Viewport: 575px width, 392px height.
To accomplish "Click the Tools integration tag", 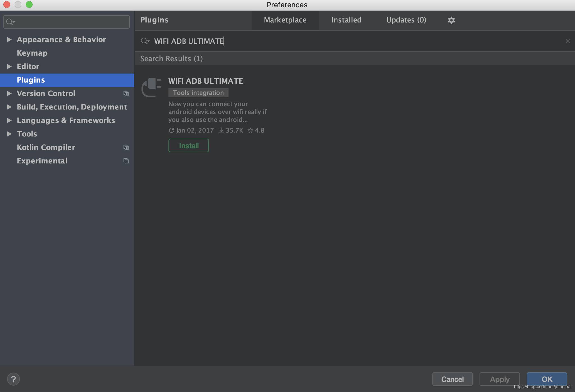I will point(198,93).
